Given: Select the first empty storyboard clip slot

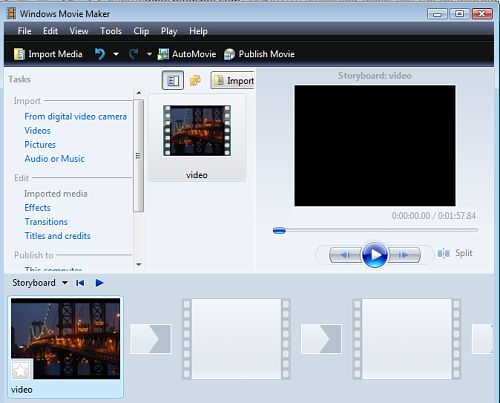Looking at the screenshot, I should click(x=236, y=339).
